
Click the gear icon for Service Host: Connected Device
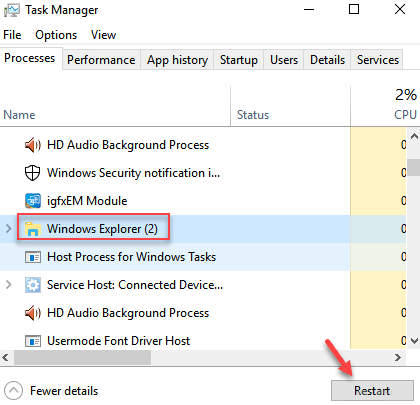pyautogui.click(x=33, y=285)
